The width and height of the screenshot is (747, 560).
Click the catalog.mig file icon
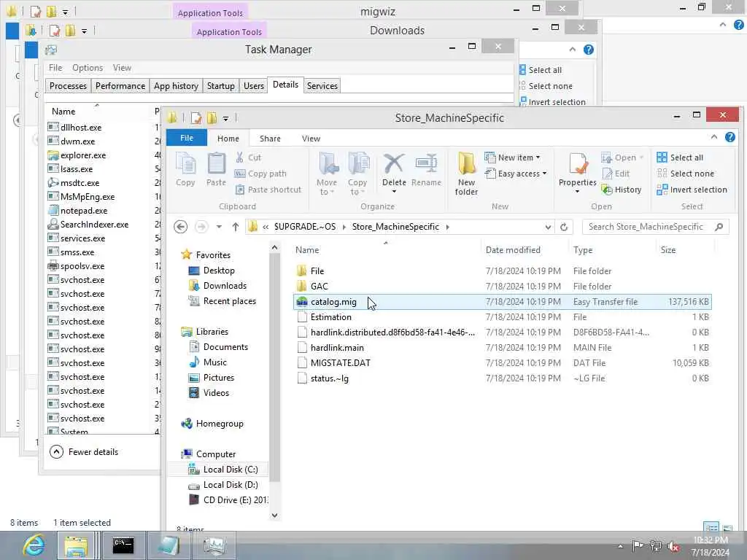tap(301, 302)
